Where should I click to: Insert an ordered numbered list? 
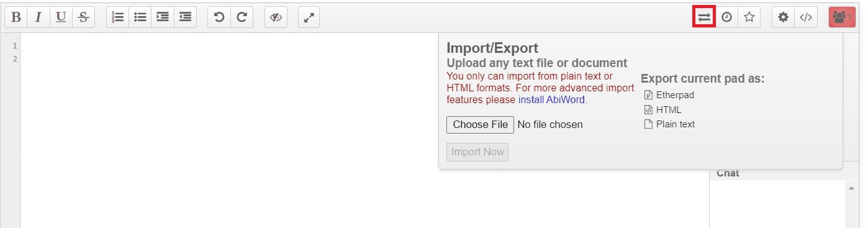tap(118, 17)
